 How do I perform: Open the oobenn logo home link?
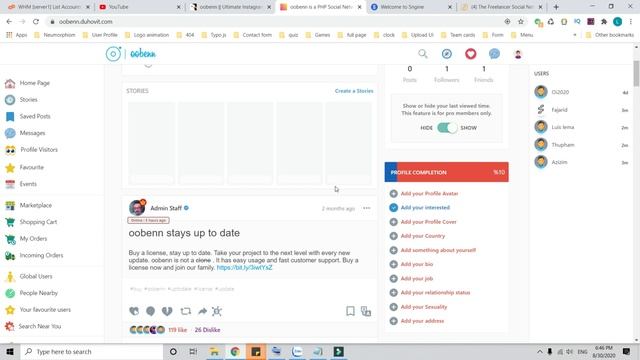click(131, 54)
